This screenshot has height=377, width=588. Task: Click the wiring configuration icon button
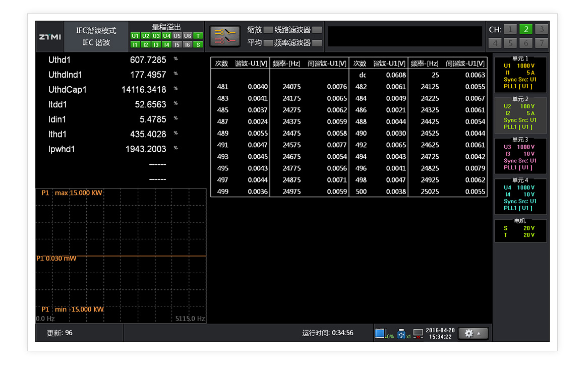coord(225,36)
